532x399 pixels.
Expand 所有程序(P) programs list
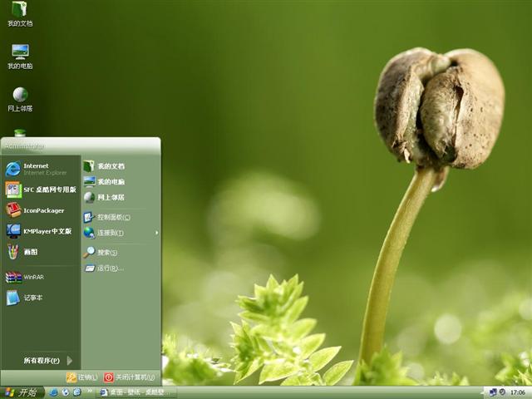pos(46,361)
